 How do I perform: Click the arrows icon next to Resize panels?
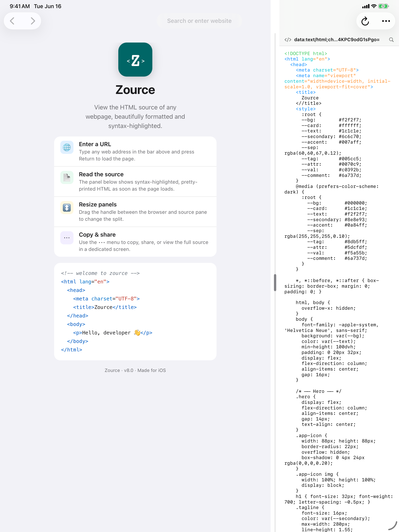click(x=67, y=208)
